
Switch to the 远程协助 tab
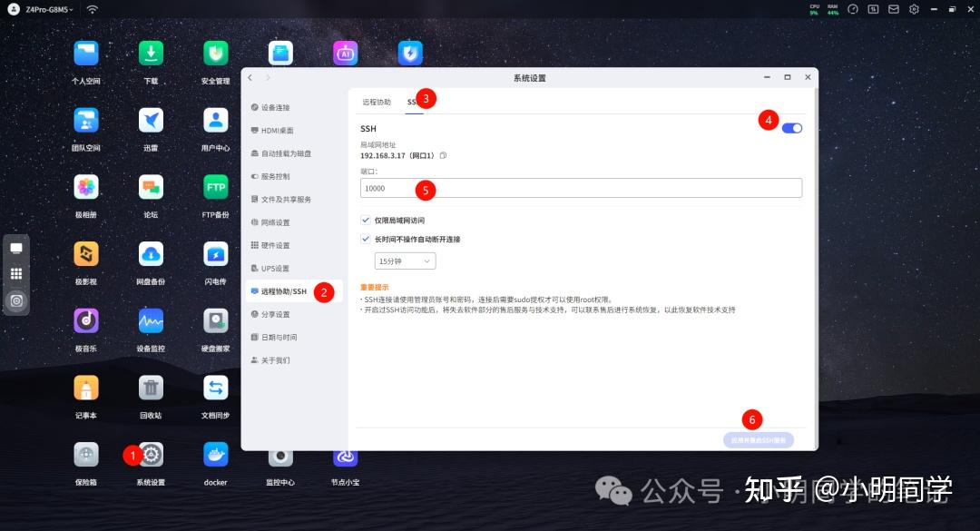[377, 102]
